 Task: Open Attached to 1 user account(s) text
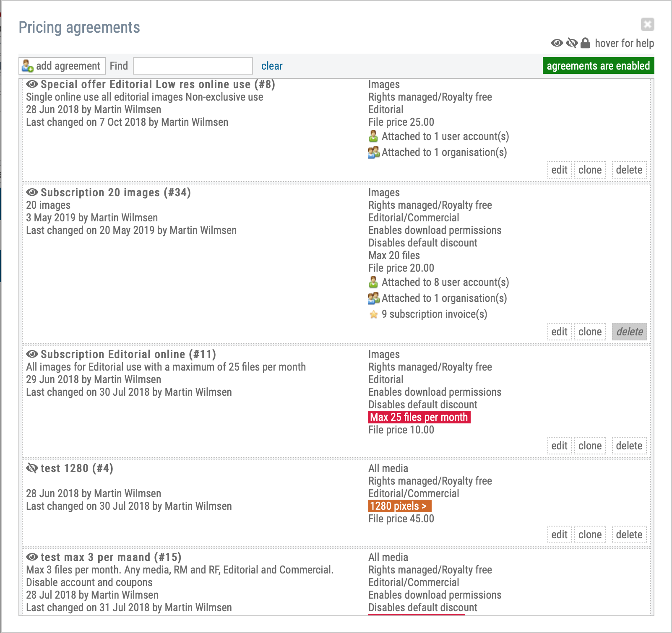pos(445,136)
